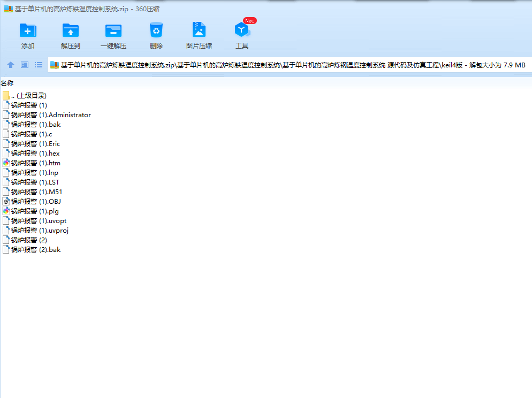This screenshot has width=532, height=398.
Task: Select the file 锅炉报警 (1).htm
Action: tap(31, 163)
